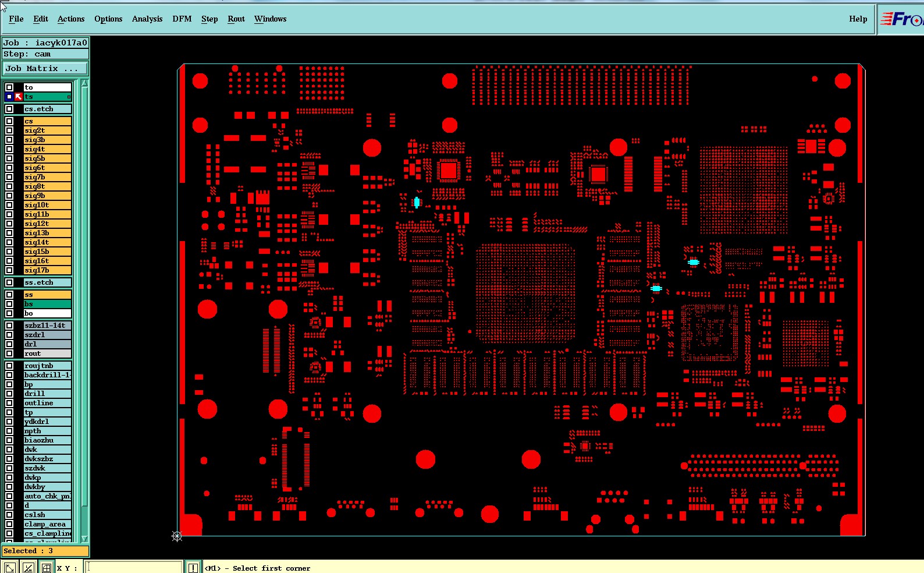
Task: Select the sig14t layer name
Action: (48, 242)
